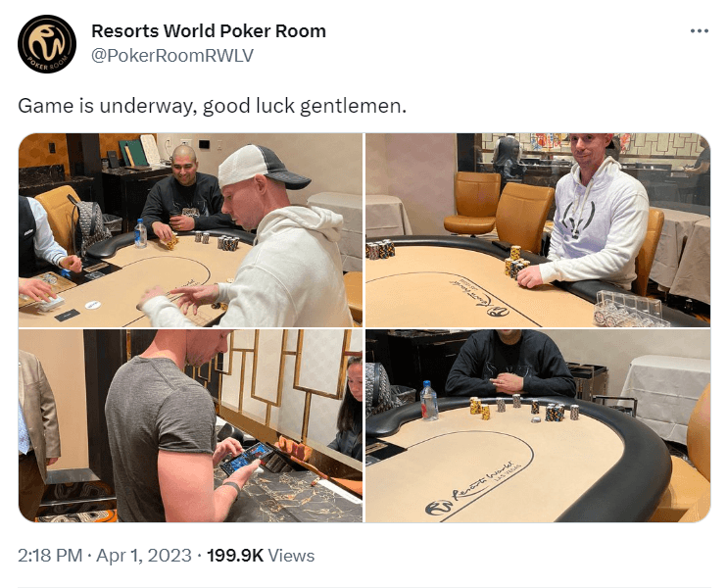Click the Views label
Viewport: 727px width, 588px height.
292,555
